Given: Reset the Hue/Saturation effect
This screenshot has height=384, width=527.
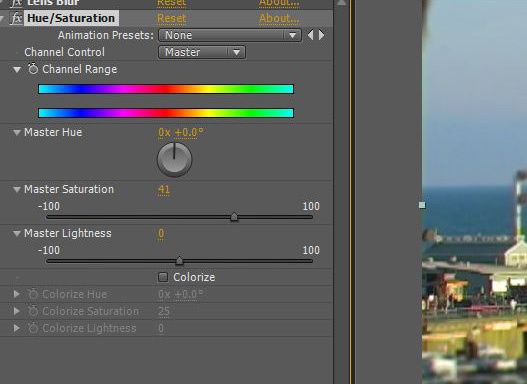Looking at the screenshot, I should coord(171,18).
